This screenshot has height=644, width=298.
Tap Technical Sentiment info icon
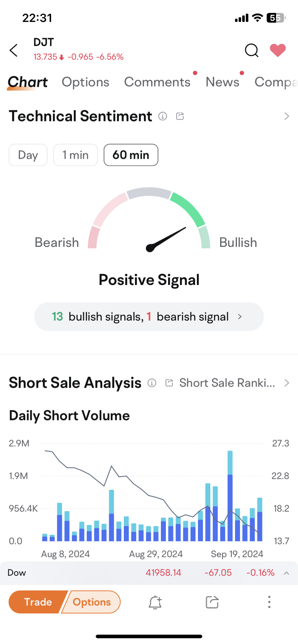(x=163, y=116)
